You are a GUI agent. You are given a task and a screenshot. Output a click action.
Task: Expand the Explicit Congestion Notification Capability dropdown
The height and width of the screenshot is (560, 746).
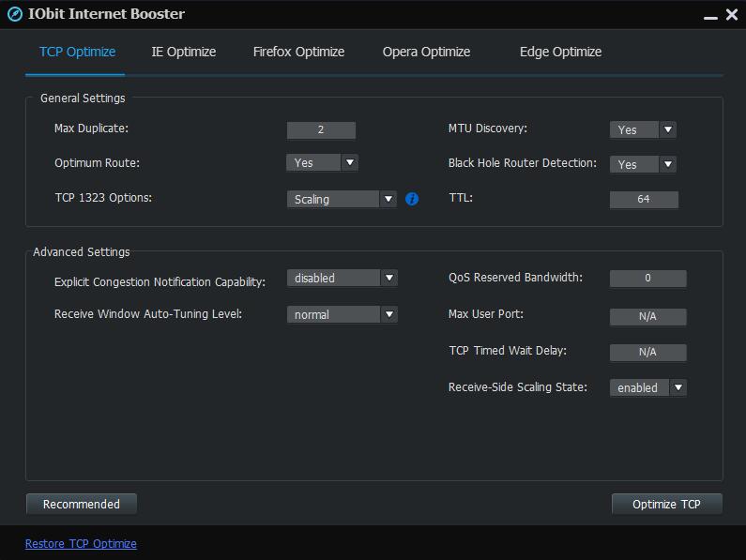pos(389,278)
